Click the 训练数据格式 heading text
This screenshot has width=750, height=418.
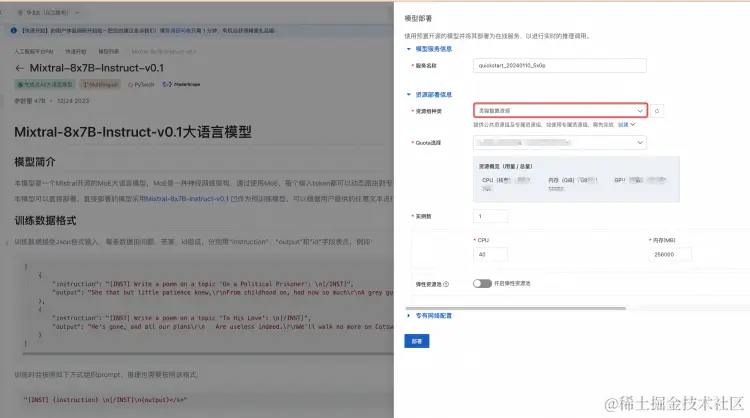click(x=45, y=220)
